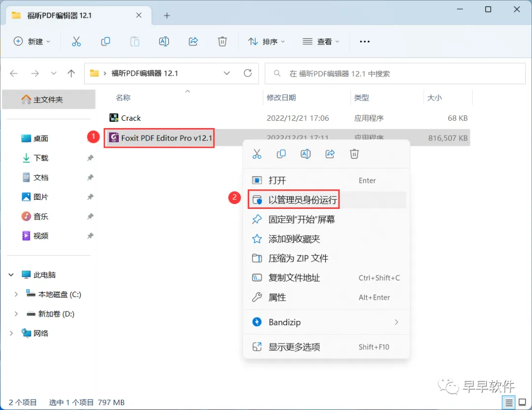
Task: Unpin 音乐 from quick access
Action: (90, 216)
